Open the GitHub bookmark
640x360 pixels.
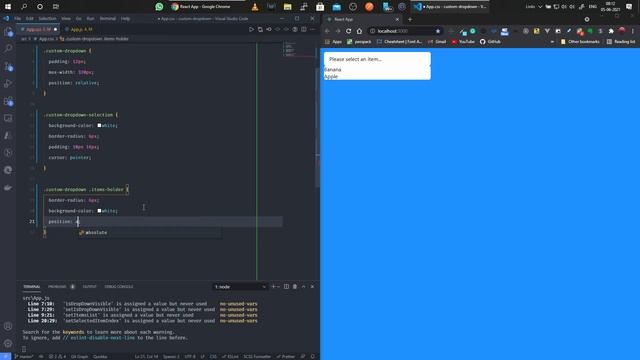click(490, 42)
